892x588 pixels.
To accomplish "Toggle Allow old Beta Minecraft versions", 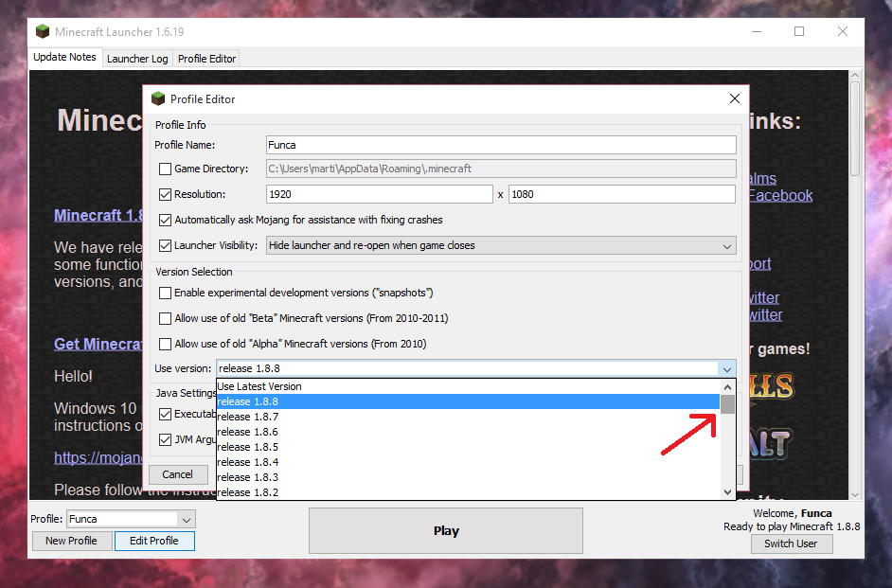I will point(166,319).
